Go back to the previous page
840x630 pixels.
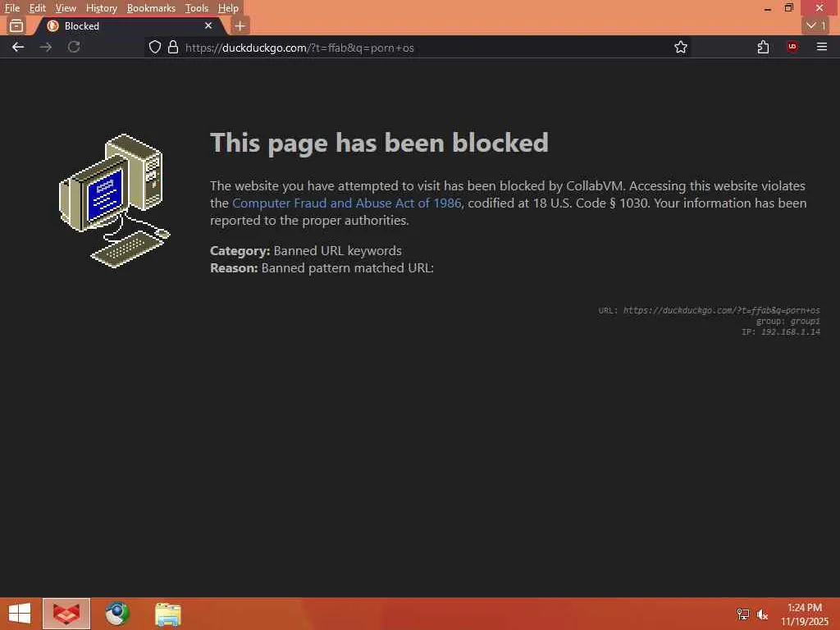(x=18, y=47)
